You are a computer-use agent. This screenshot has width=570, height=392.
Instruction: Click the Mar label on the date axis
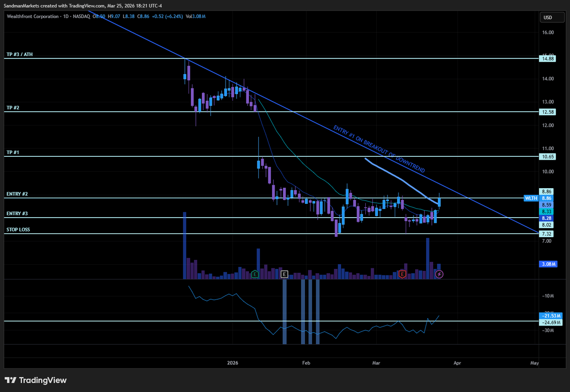(376, 363)
